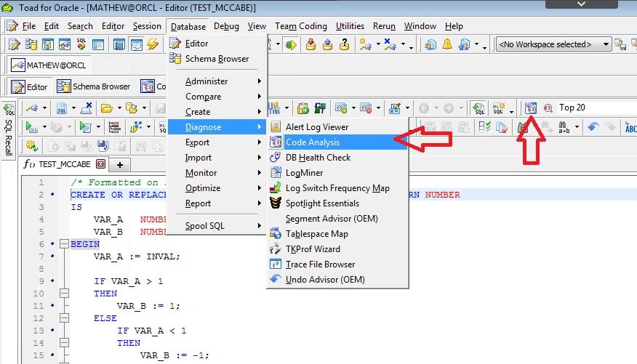The image size is (637, 364).
Task: Click the blue Undo arrow icon
Action: tap(593, 127)
